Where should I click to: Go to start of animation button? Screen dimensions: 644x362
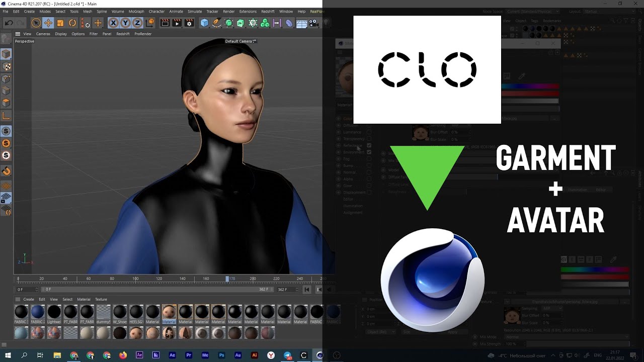tap(307, 290)
